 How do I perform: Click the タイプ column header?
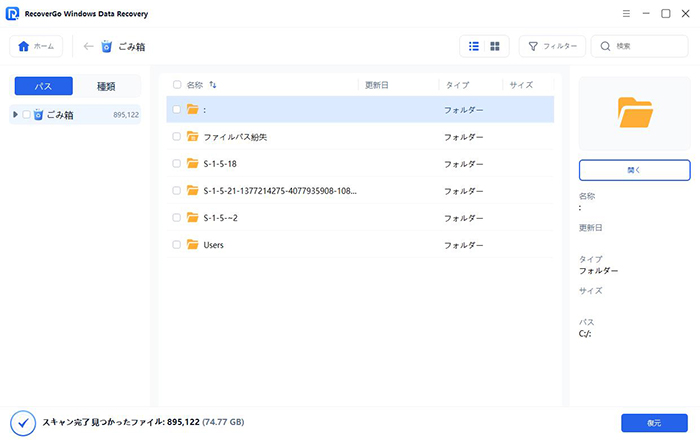coord(457,85)
